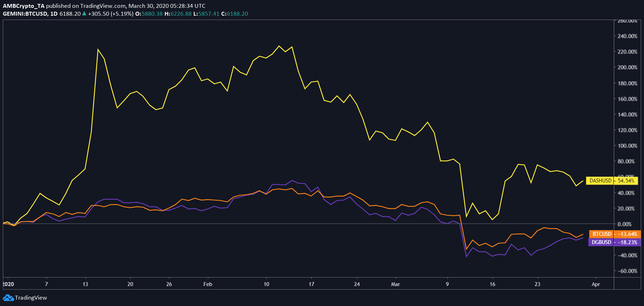644x306 pixels.
Task: Click date label 16 on time axis
Action: [492, 284]
